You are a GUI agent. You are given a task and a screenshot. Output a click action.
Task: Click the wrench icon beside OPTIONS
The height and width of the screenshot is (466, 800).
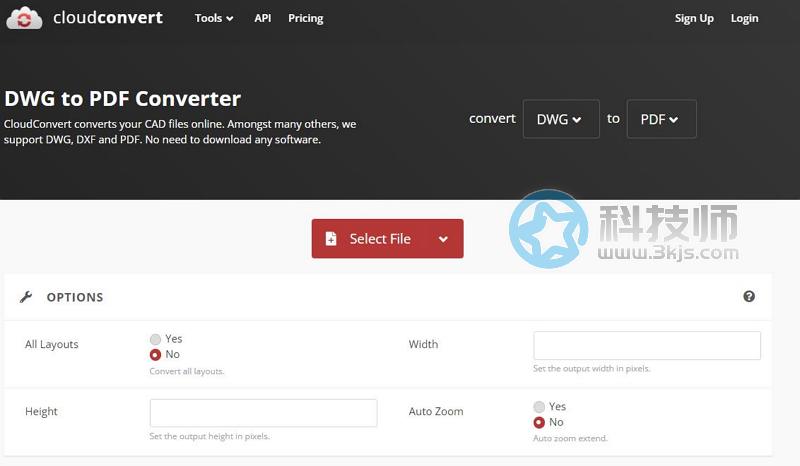[26, 297]
